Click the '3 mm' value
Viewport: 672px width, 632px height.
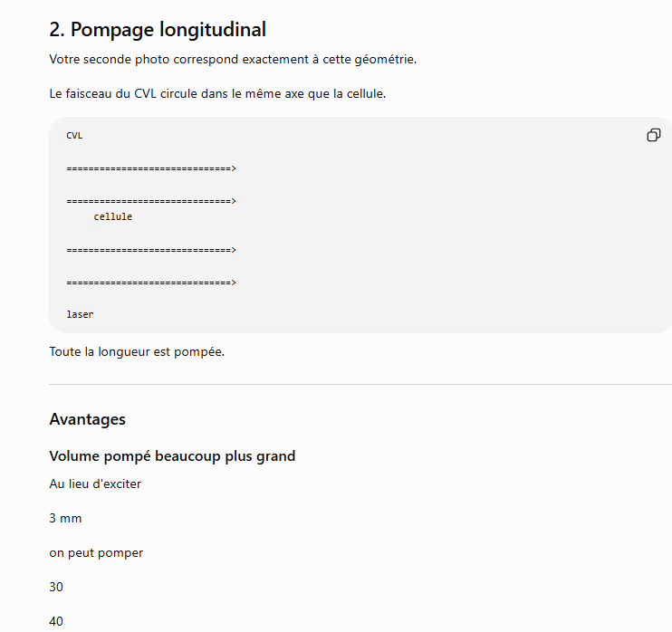[x=65, y=519]
